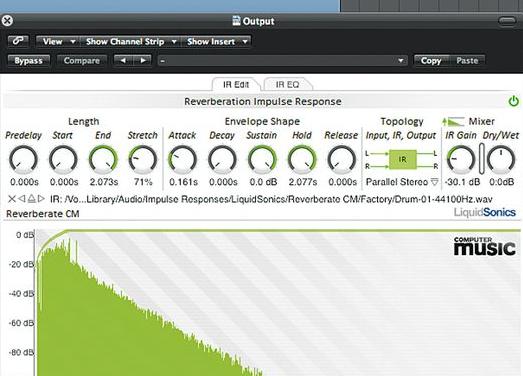
Task: Select next preset arrow button
Action: pyautogui.click(x=142, y=61)
